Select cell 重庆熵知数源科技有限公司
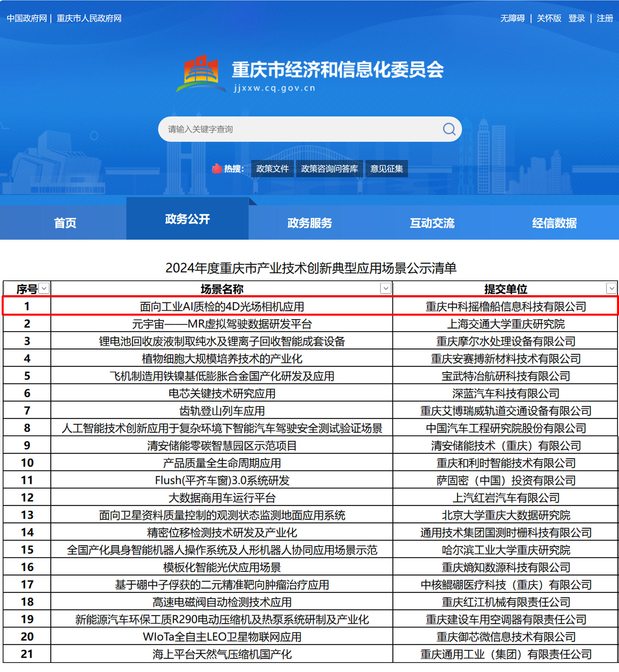619x672 pixels. point(505,567)
